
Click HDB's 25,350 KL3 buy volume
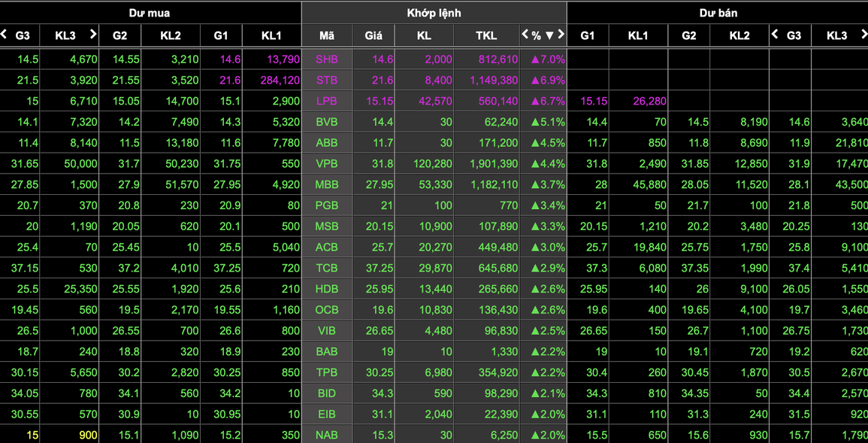pos(81,289)
